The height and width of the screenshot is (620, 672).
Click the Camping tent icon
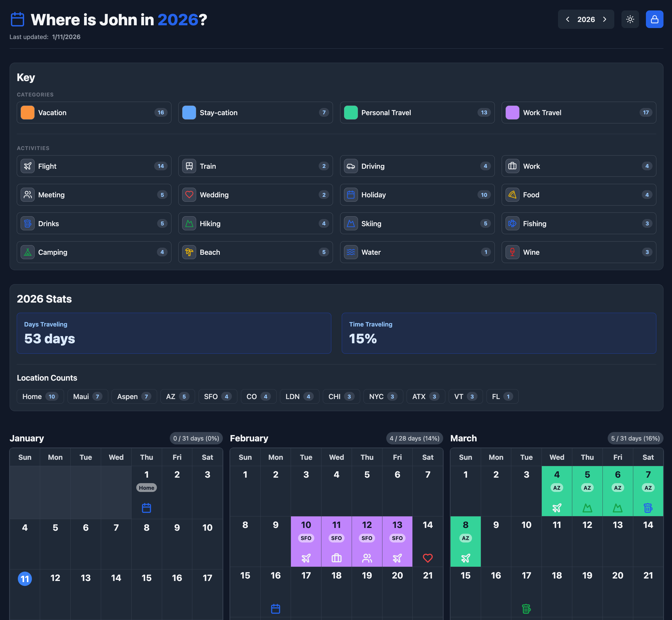27,252
